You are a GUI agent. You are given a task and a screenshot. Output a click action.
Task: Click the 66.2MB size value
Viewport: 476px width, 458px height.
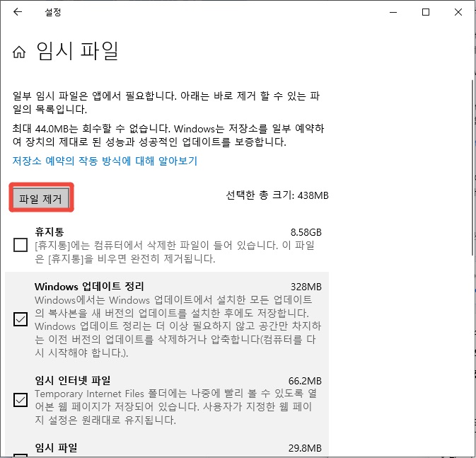pyautogui.click(x=305, y=381)
